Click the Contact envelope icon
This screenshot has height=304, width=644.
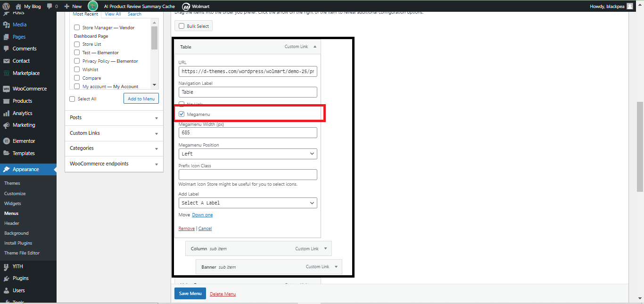click(x=6, y=61)
